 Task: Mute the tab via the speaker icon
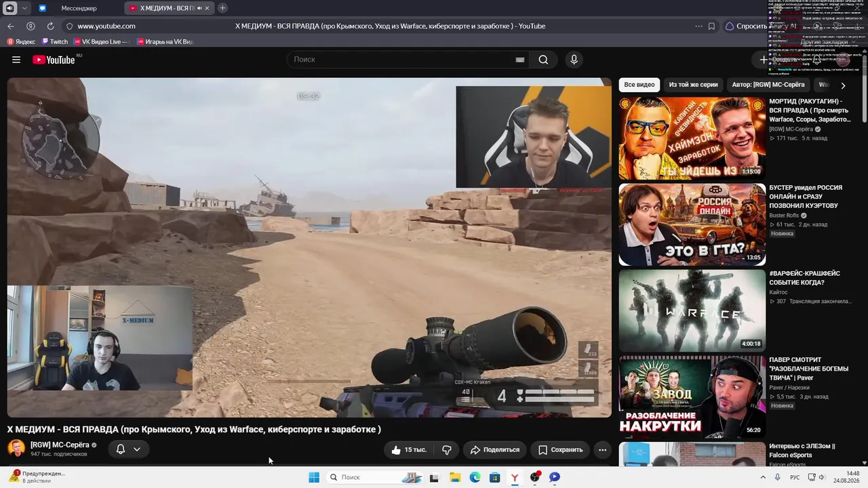click(199, 8)
